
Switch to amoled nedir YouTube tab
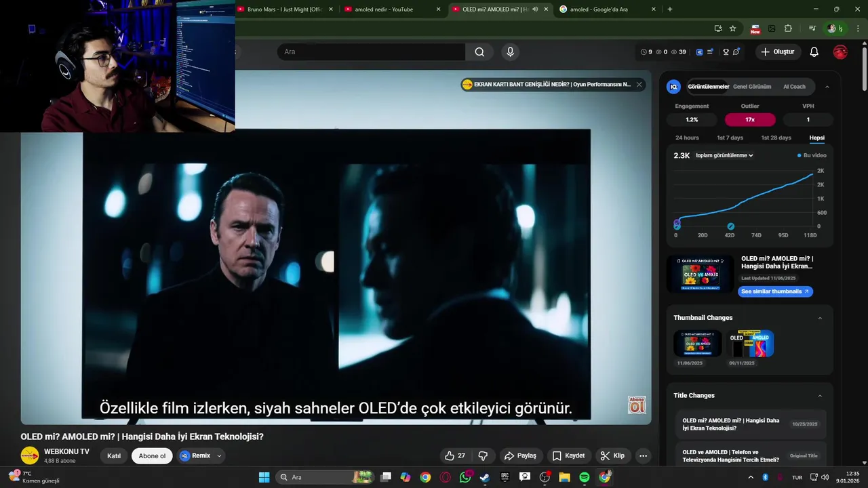tap(393, 9)
